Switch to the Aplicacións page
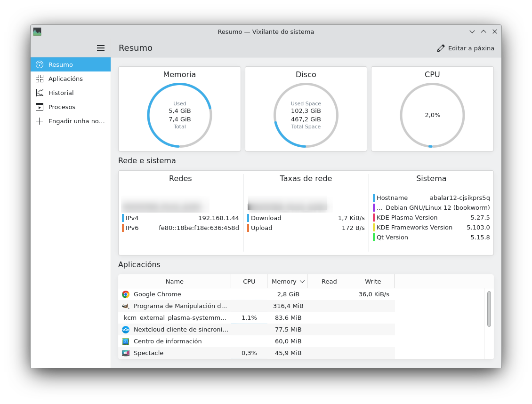The image size is (532, 404). pos(71,79)
